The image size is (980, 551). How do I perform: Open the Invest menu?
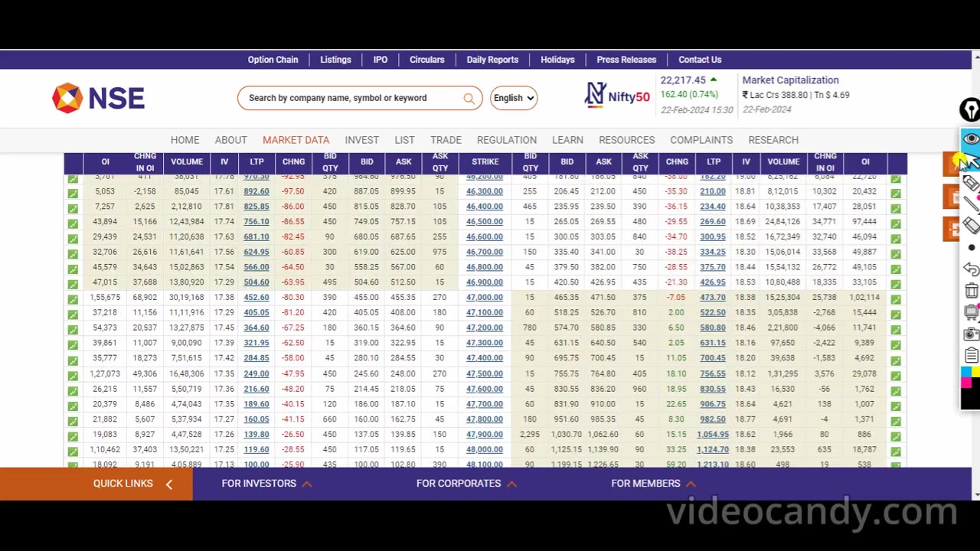(361, 140)
